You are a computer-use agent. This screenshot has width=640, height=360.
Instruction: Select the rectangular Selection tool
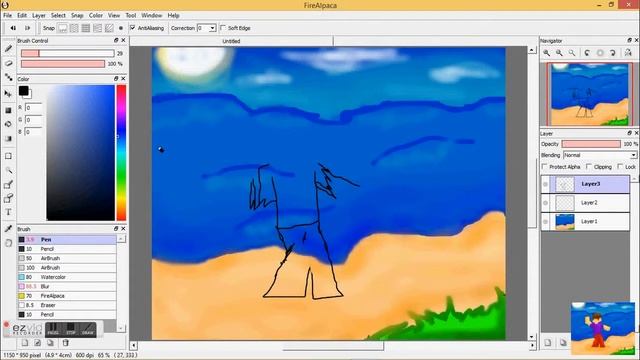coord(8,156)
